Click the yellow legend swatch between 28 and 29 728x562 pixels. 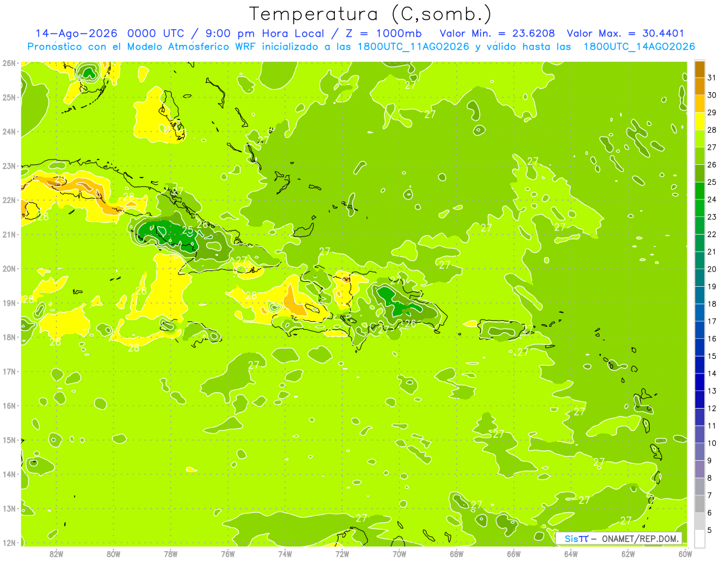pyautogui.click(x=699, y=121)
